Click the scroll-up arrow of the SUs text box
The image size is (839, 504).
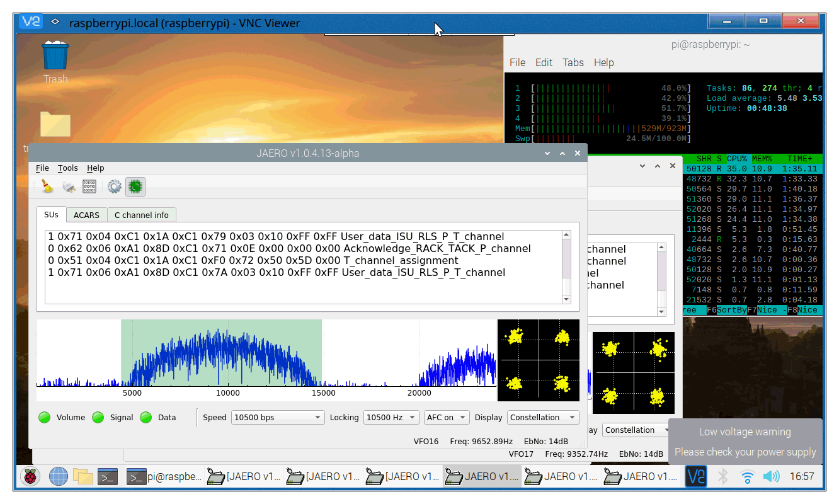[x=566, y=235]
